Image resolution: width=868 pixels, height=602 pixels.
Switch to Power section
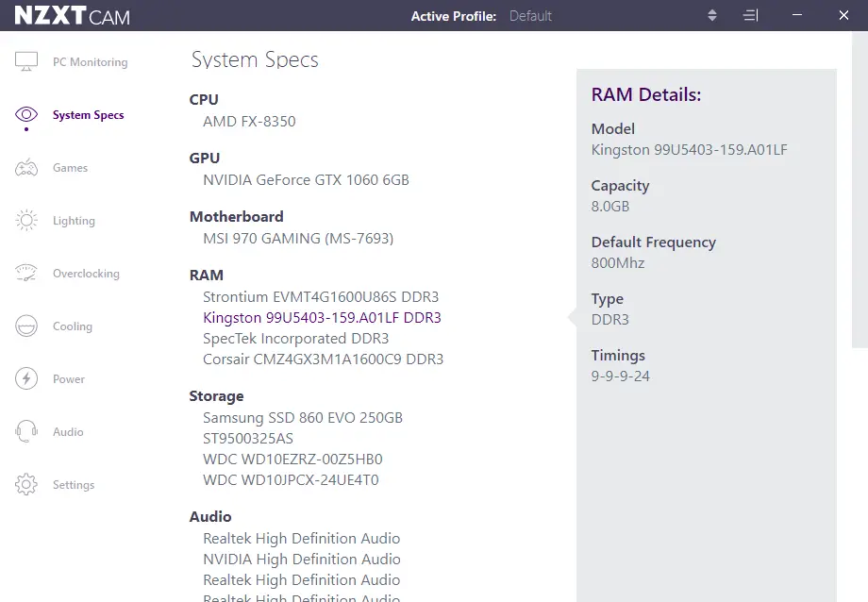coord(69,379)
